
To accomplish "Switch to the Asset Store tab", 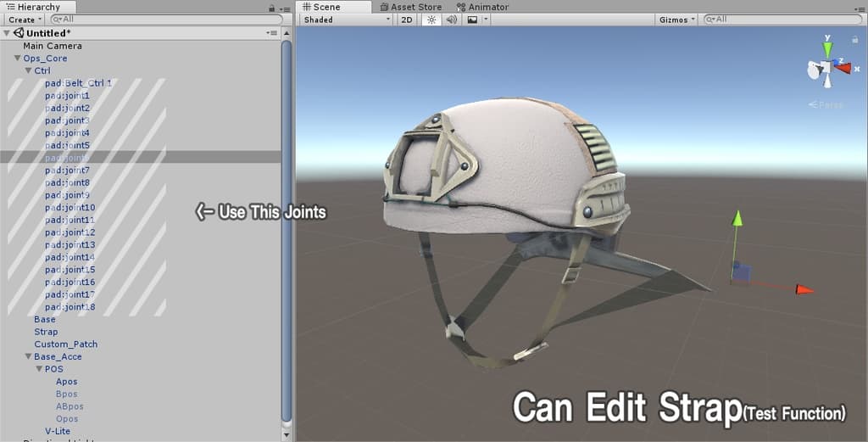I will tap(411, 7).
